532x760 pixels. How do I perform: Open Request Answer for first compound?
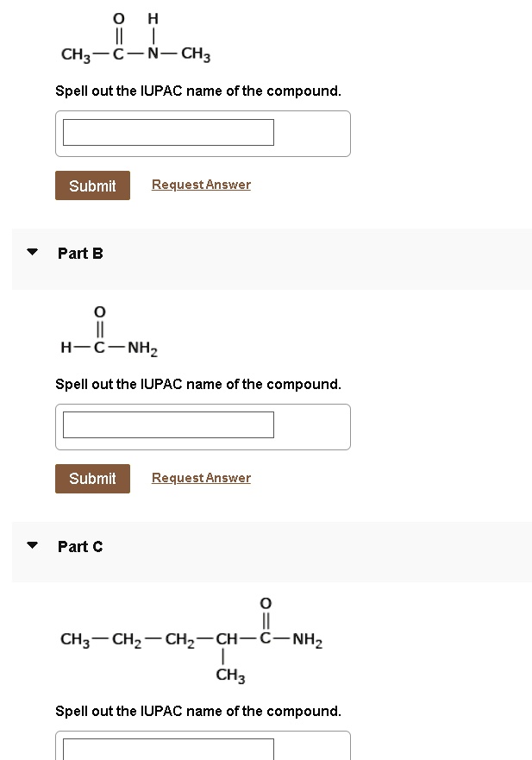201,185
